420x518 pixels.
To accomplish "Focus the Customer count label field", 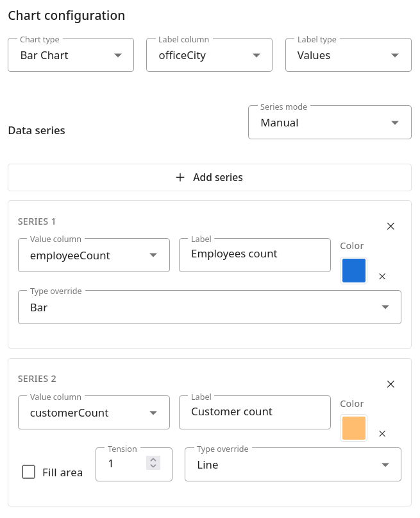I will [254, 412].
